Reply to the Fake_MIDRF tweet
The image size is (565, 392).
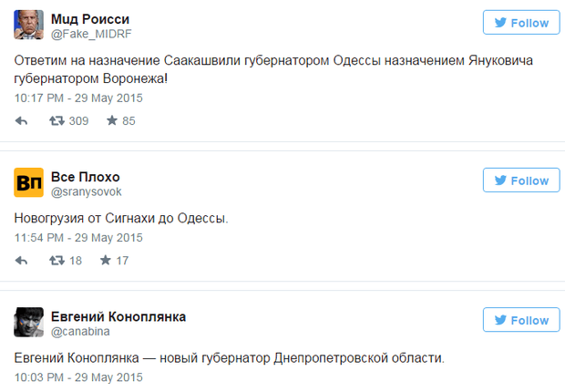tap(22, 120)
